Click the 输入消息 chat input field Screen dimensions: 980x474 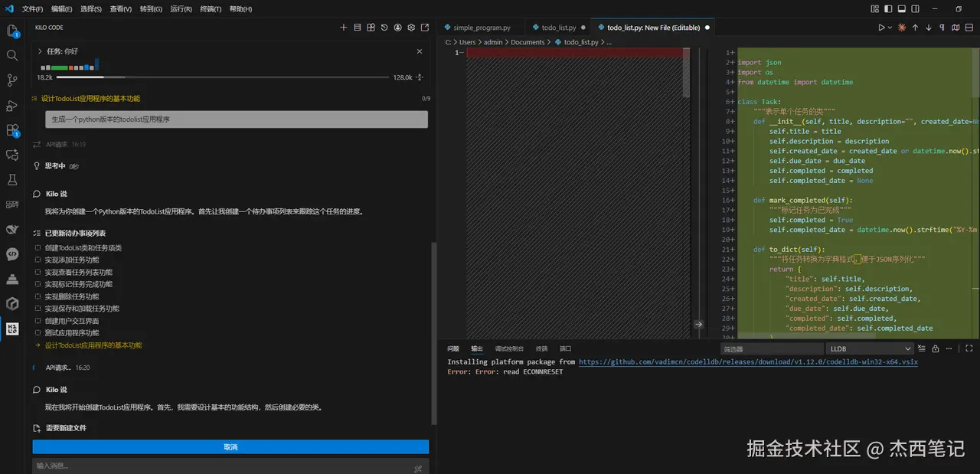[x=230, y=466]
